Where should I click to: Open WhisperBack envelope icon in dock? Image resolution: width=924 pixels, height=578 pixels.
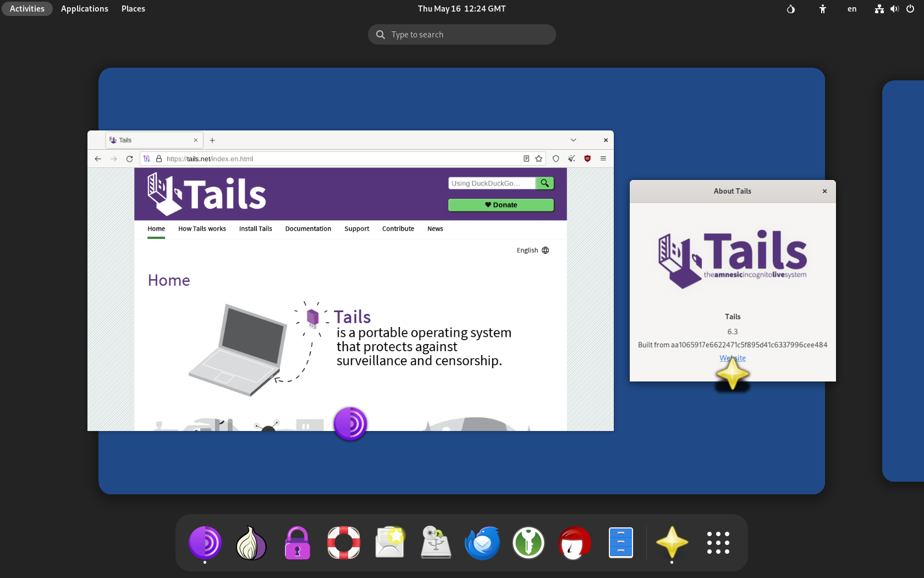click(x=390, y=543)
